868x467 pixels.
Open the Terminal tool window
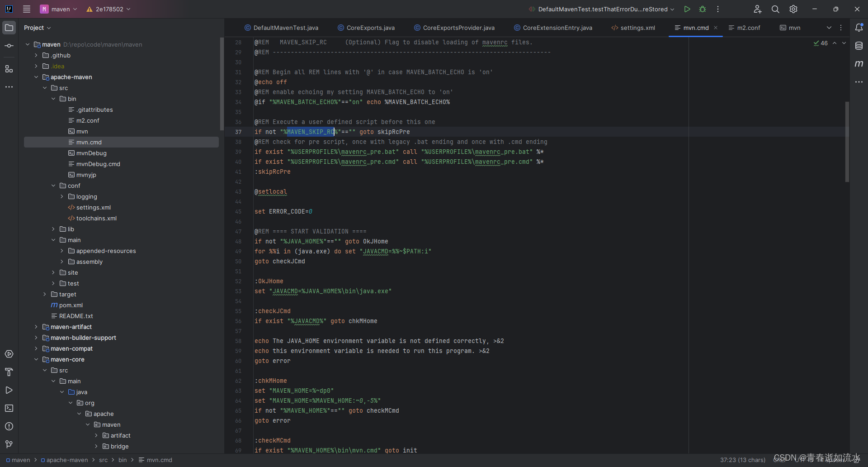tap(9, 408)
